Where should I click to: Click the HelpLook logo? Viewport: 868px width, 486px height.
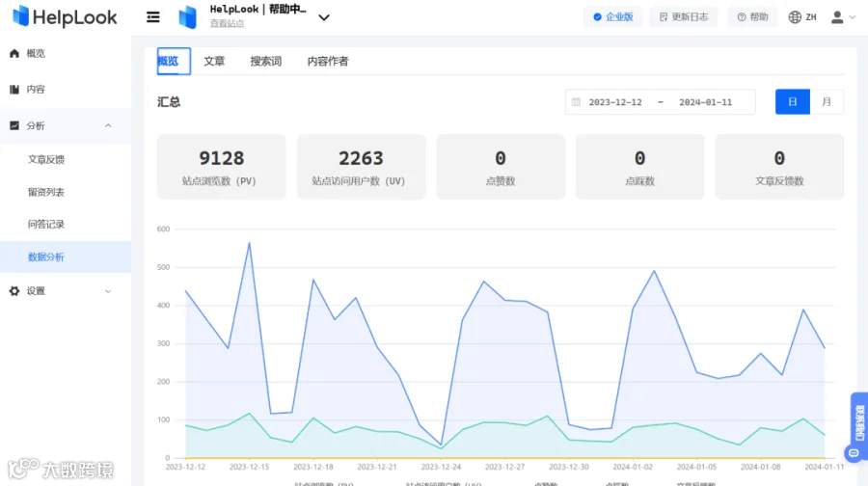pos(65,16)
